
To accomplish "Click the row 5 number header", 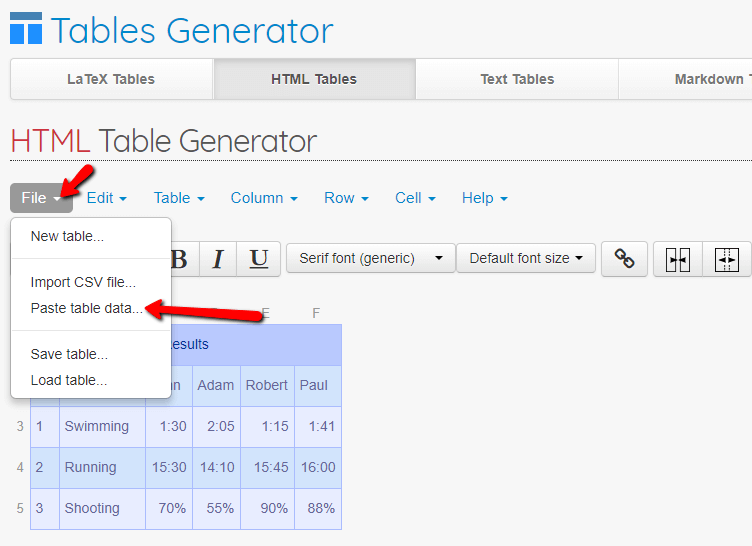I will tap(20, 509).
